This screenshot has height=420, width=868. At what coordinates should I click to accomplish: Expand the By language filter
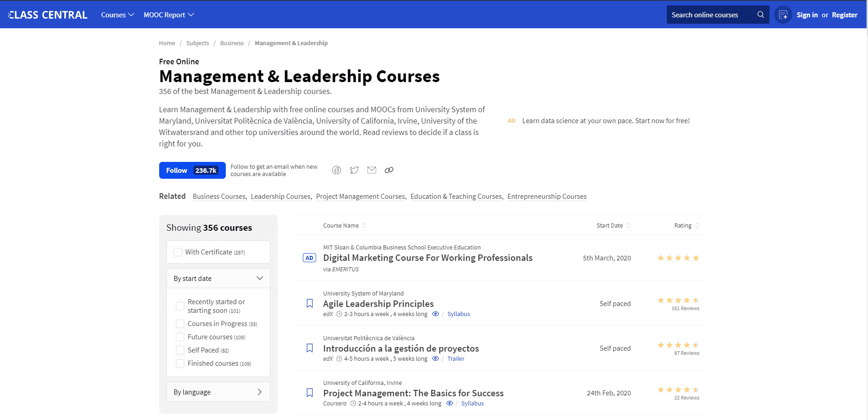[x=218, y=392]
